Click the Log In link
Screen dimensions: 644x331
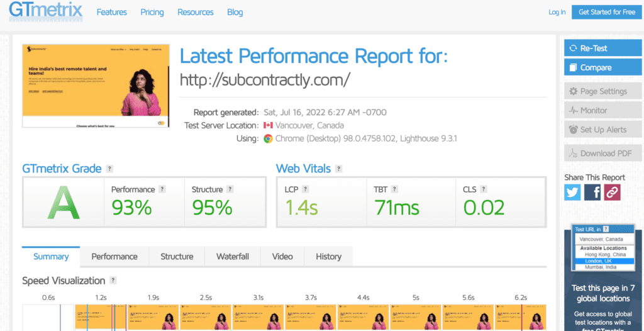point(557,12)
